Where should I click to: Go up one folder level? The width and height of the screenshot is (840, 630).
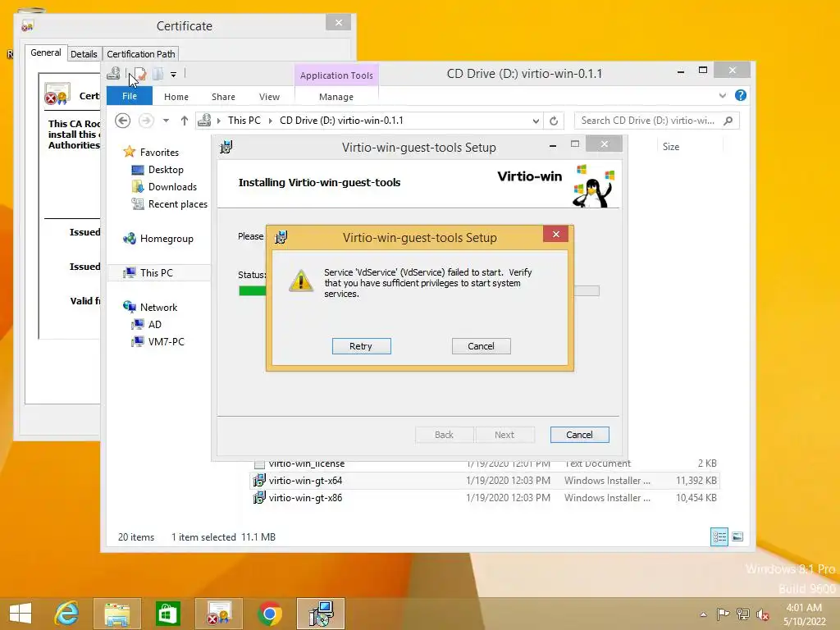click(x=185, y=121)
